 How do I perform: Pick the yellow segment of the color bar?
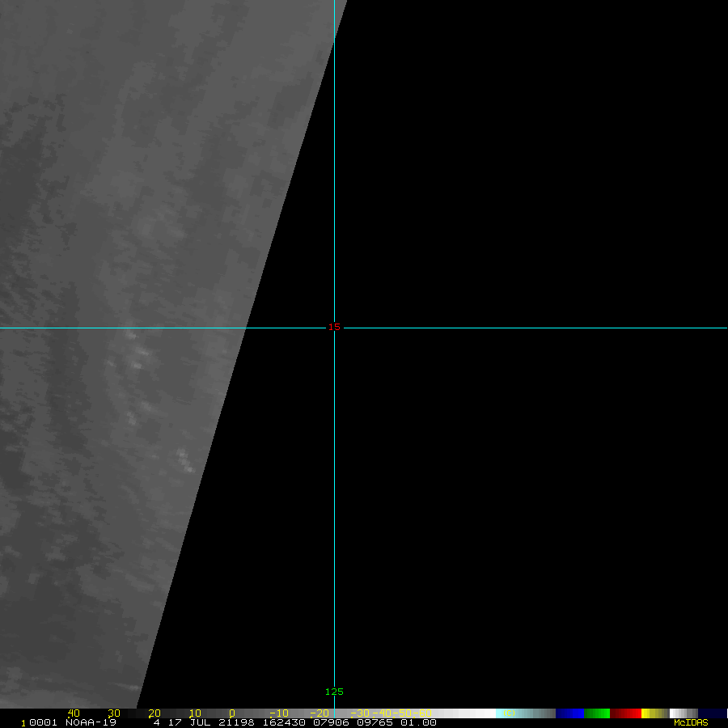pos(647,713)
